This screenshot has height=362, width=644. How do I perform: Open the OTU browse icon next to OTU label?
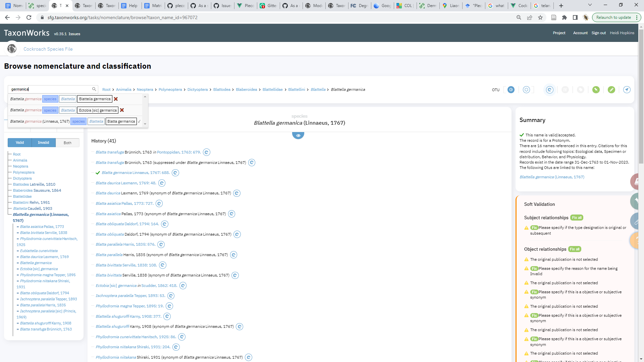click(x=511, y=90)
